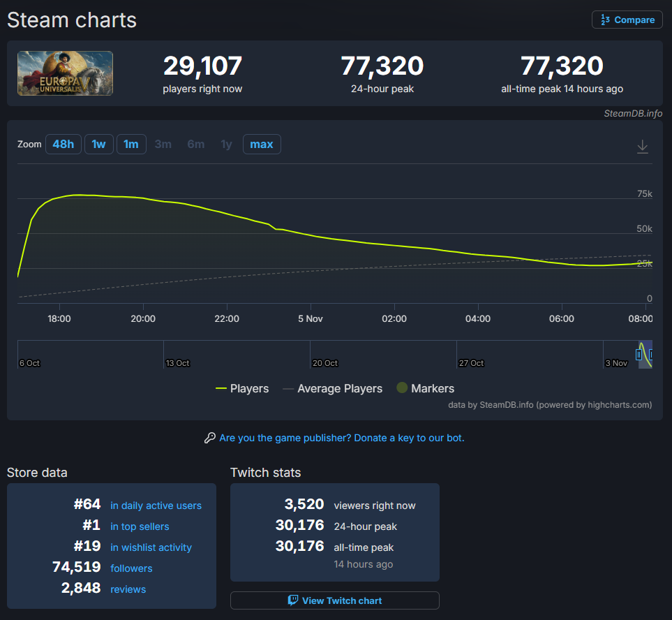Click the key icon beside publisher link
This screenshot has height=620, width=672.
click(x=209, y=438)
